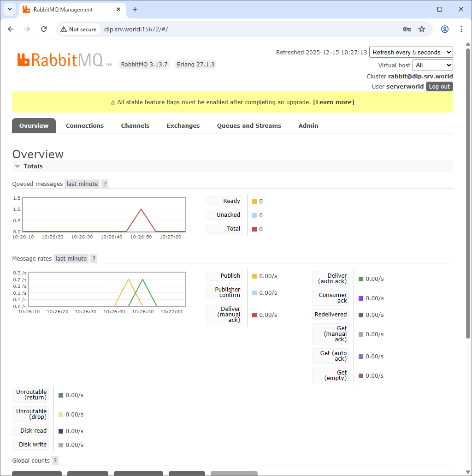Click the password manager key icon

pyautogui.click(x=407, y=29)
